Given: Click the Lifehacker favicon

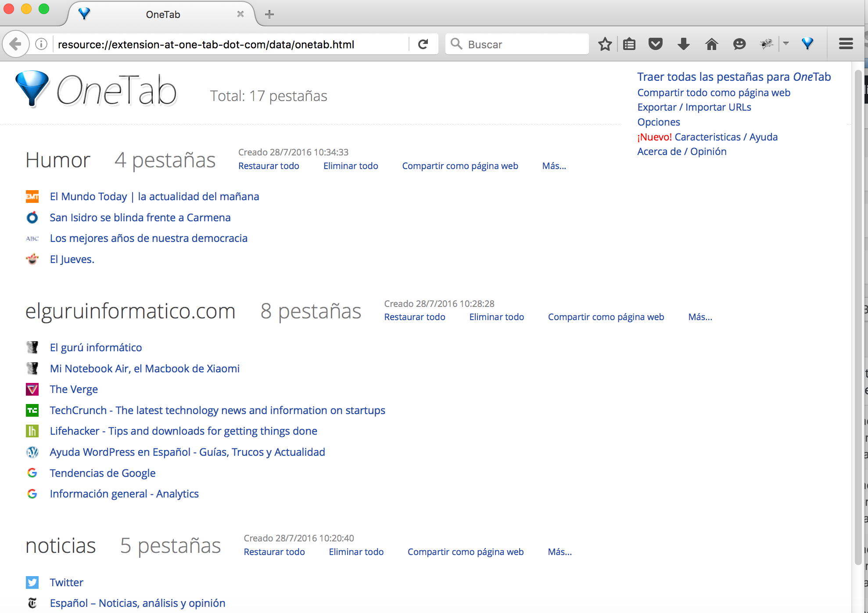Looking at the screenshot, I should 32,431.
